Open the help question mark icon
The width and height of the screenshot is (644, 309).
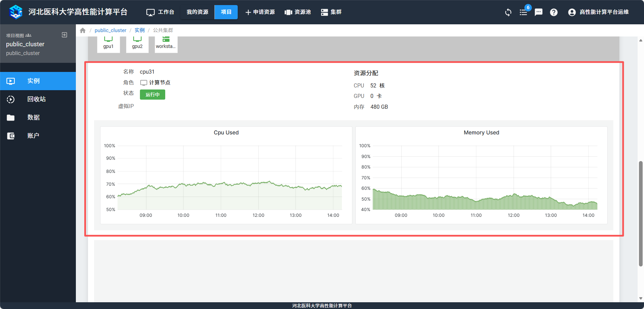click(554, 12)
